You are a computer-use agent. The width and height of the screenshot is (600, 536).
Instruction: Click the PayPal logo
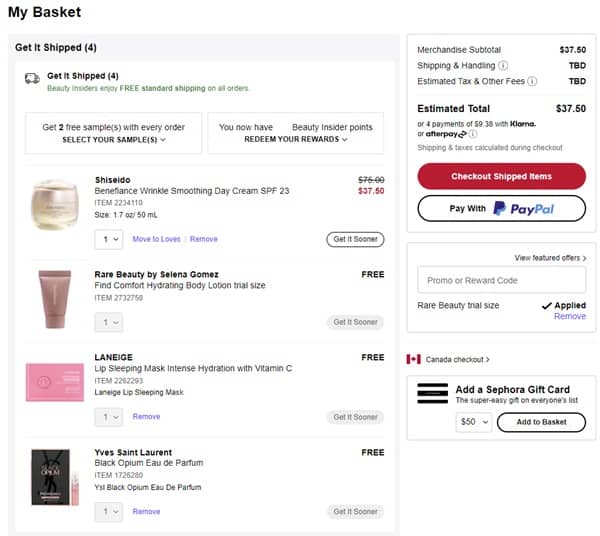[523, 208]
